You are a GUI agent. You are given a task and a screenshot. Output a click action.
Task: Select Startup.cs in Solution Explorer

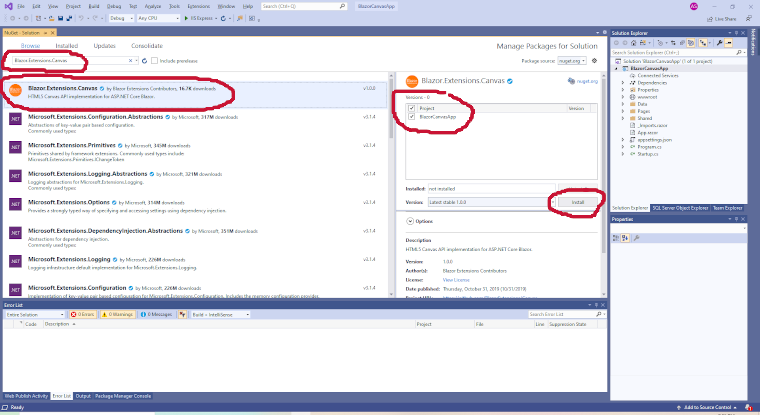[648, 154]
